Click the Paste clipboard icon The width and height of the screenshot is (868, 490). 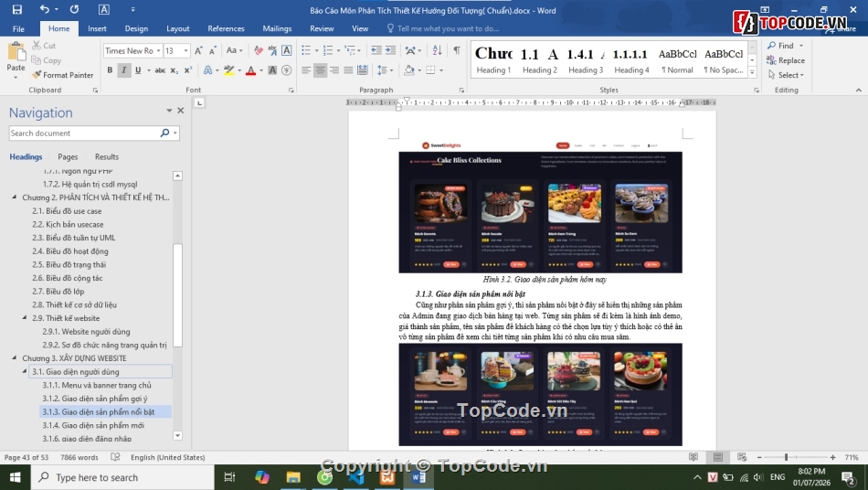16,51
